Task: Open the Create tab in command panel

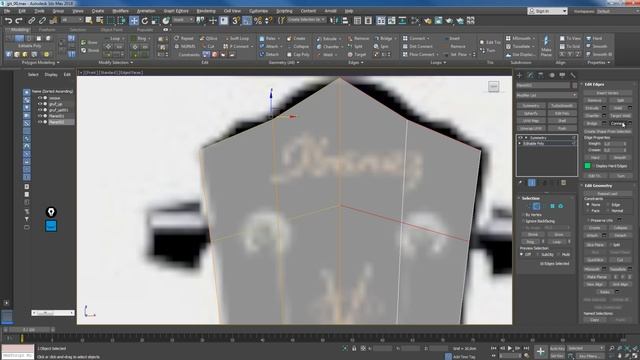Action: tap(519, 75)
